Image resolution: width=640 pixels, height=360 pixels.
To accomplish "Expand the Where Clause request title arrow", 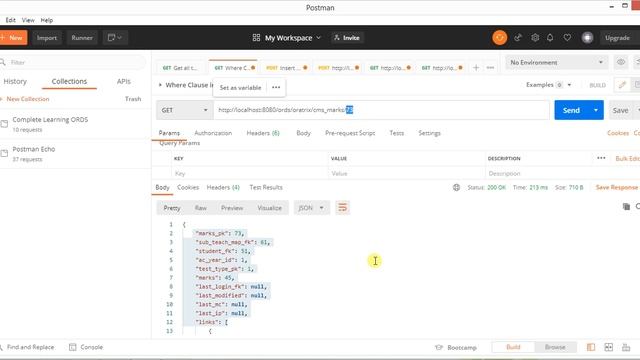I will click(x=160, y=85).
